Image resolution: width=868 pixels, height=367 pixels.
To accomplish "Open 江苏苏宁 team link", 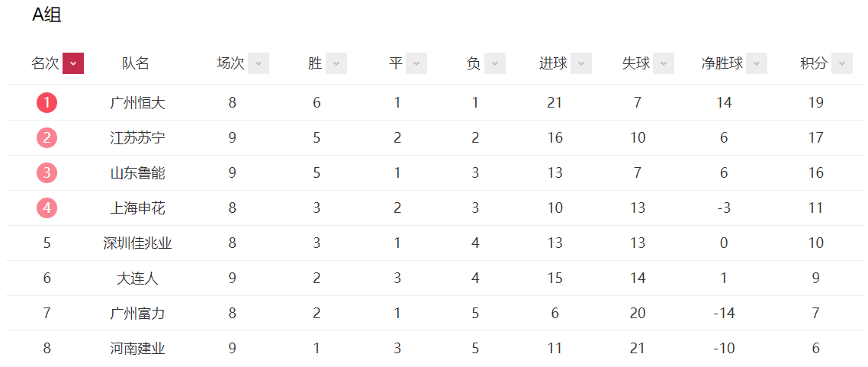I will pos(137,138).
